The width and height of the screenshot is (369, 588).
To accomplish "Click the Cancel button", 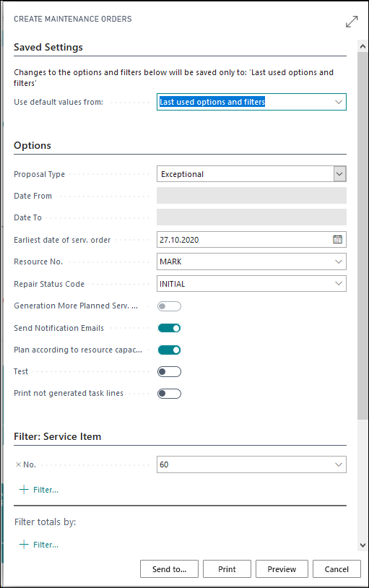I will click(337, 569).
